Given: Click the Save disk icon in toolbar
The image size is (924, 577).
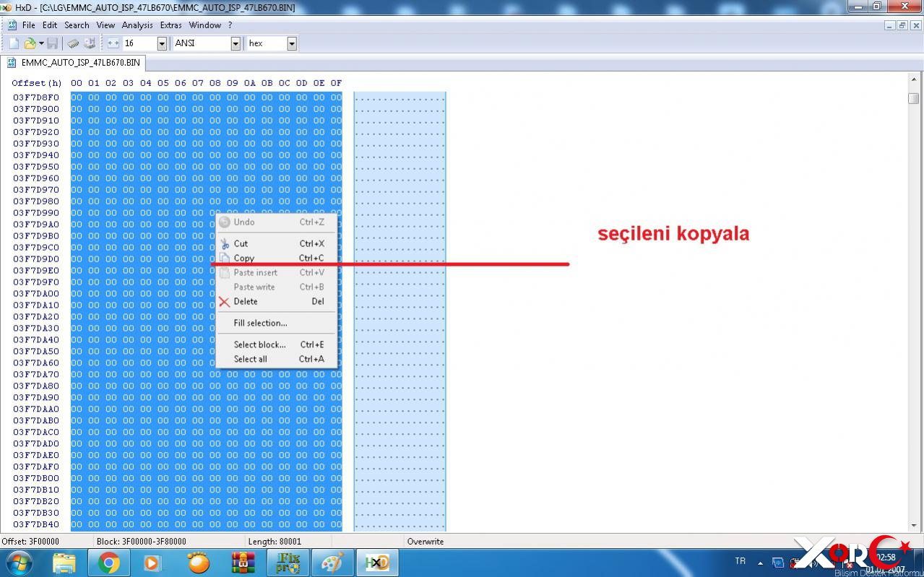Looking at the screenshot, I should [53, 43].
